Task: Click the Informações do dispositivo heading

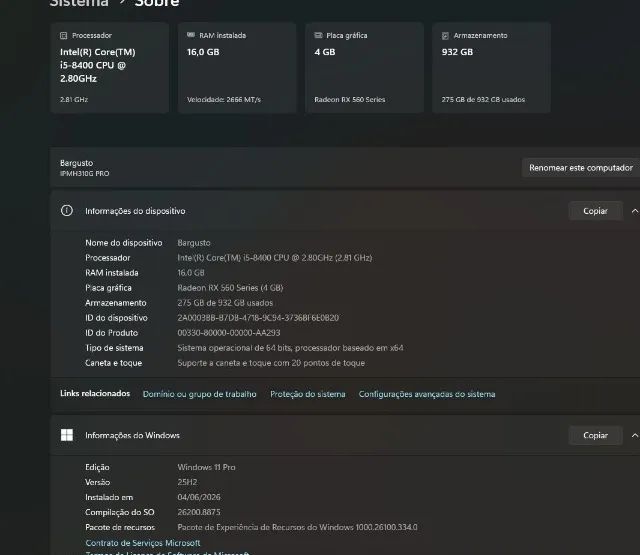Action: pyautogui.click(x=135, y=211)
